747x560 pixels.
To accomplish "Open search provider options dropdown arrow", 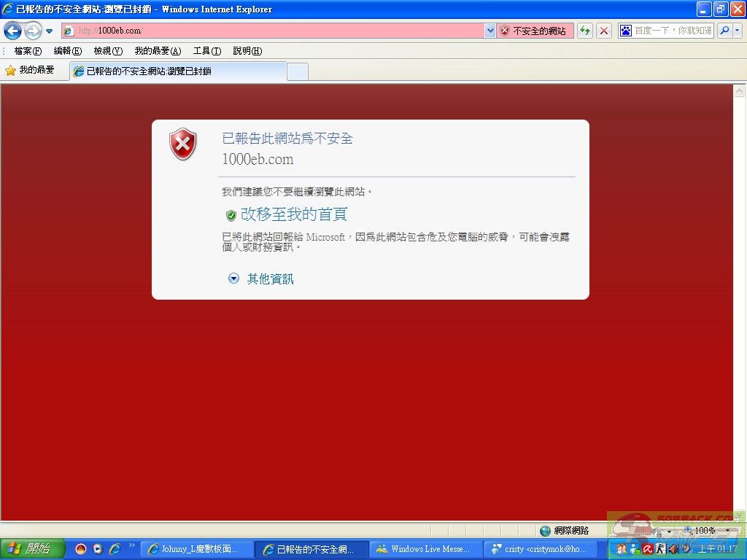I will [x=737, y=31].
